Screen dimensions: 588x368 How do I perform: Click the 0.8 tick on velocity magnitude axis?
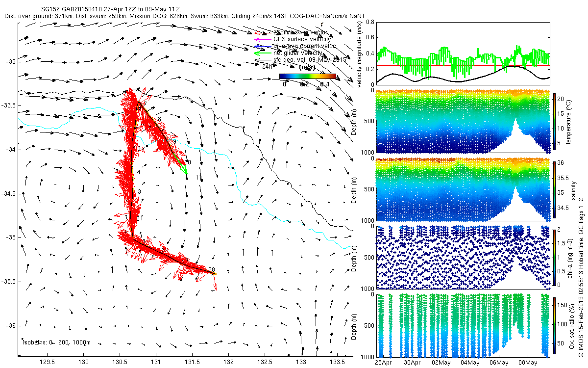click(x=370, y=23)
